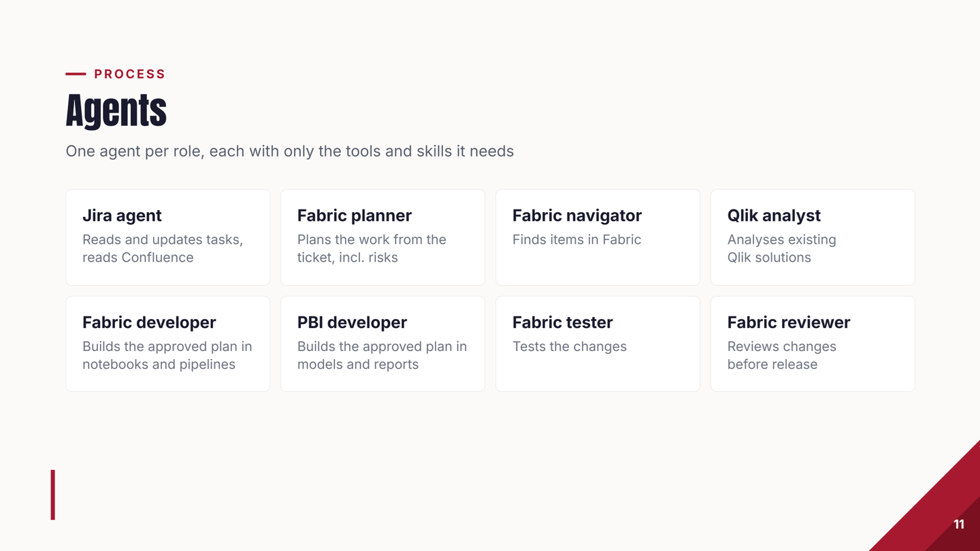Click the "Analyses existing Qlik solutions" description
This screenshot has height=551, width=980.
pos(782,248)
